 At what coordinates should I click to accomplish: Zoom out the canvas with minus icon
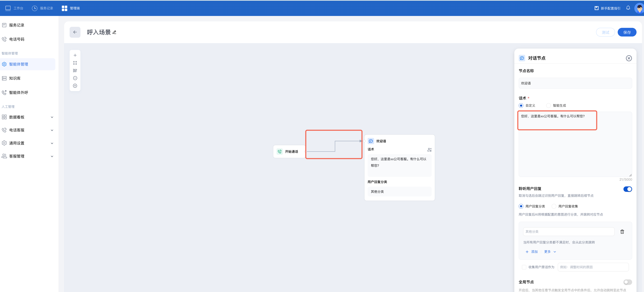click(75, 78)
